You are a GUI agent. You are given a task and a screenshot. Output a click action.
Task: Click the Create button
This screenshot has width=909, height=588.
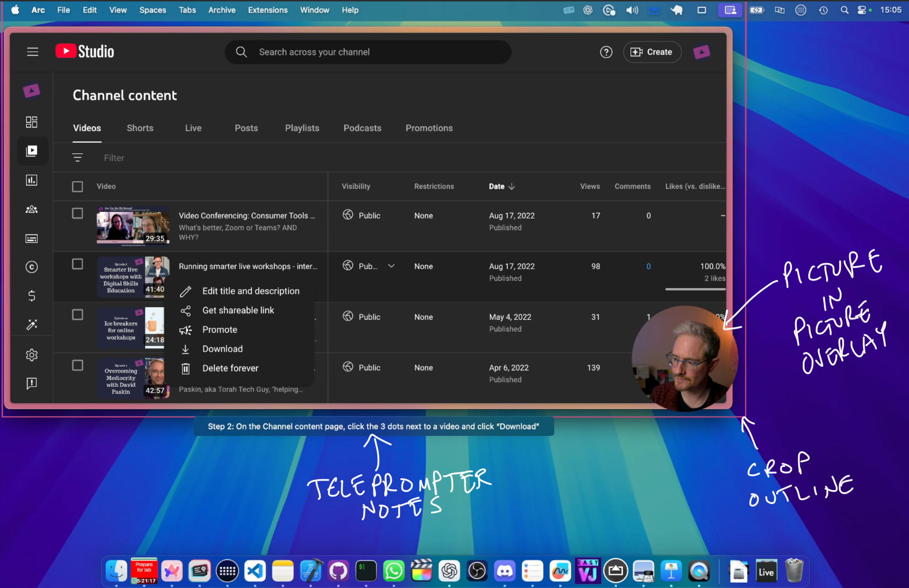(x=652, y=52)
